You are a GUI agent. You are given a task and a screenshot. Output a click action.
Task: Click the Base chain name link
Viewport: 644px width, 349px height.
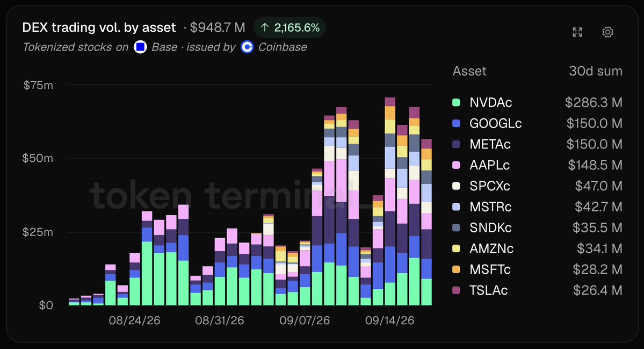click(x=164, y=47)
